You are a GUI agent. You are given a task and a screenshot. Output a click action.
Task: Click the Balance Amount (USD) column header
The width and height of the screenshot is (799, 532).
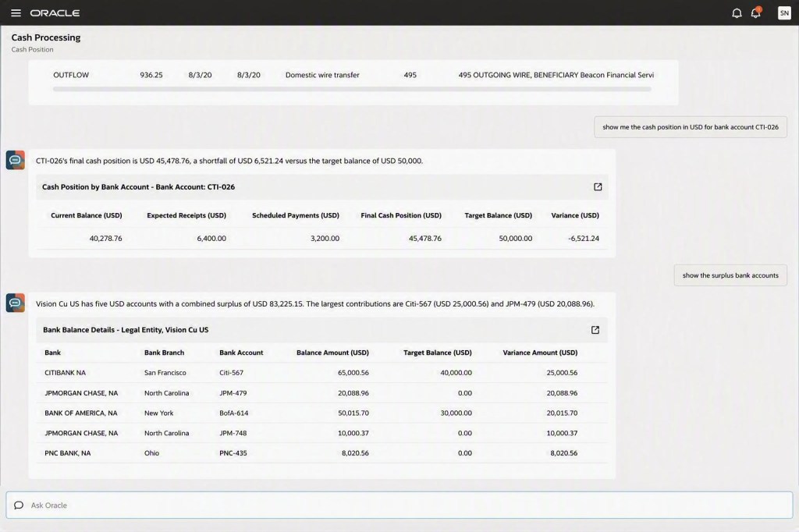(x=332, y=353)
